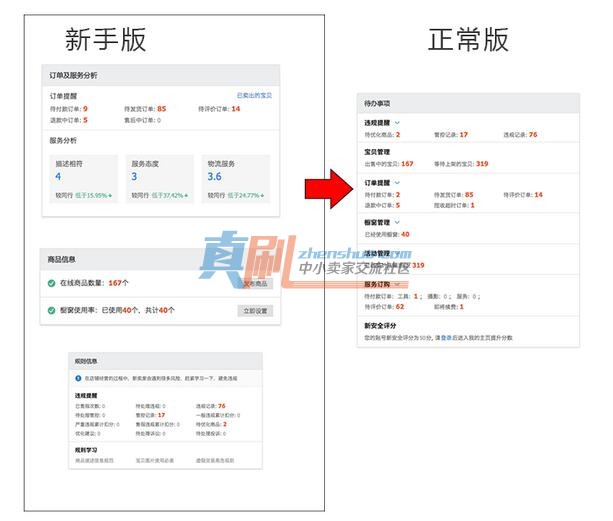Image resolution: width=613 pixels, height=521 pixels.
Task: Expand the 违规提醒 chevron
Action: click(397, 123)
